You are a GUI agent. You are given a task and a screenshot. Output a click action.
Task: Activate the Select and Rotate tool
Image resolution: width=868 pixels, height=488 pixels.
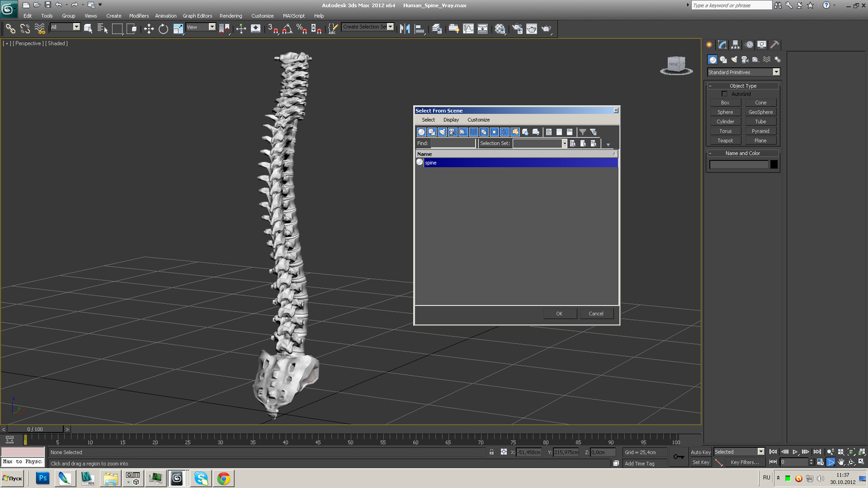click(x=162, y=29)
